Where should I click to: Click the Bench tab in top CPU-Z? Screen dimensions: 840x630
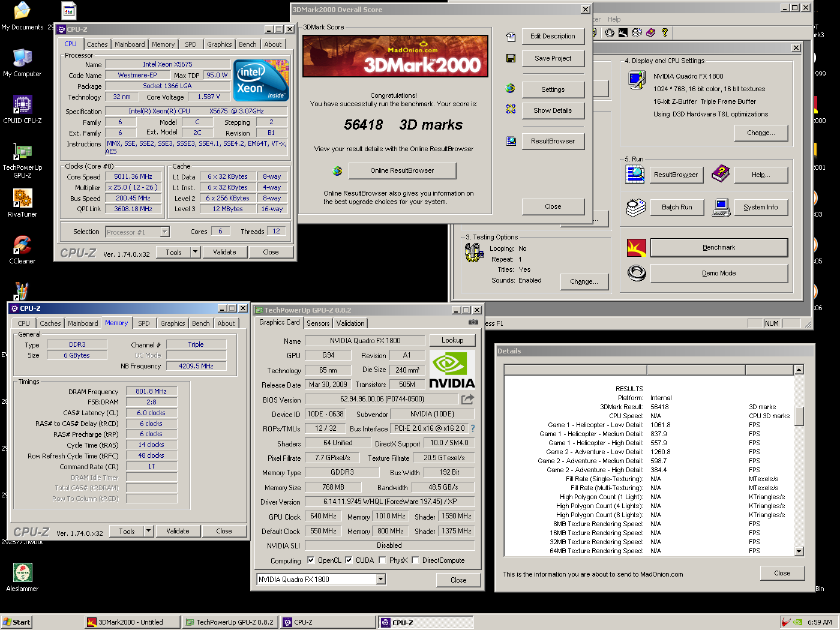coord(248,44)
